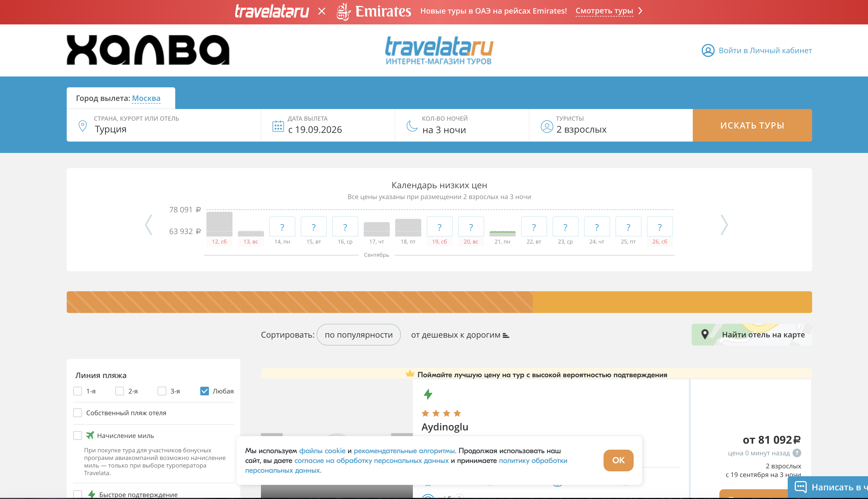Check the 1-я beach line box

78,391
